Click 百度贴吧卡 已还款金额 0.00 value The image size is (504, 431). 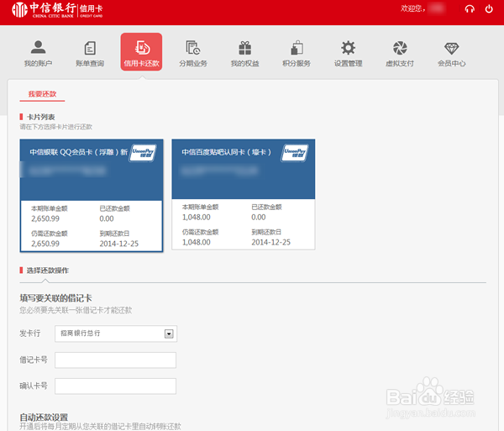(259, 218)
